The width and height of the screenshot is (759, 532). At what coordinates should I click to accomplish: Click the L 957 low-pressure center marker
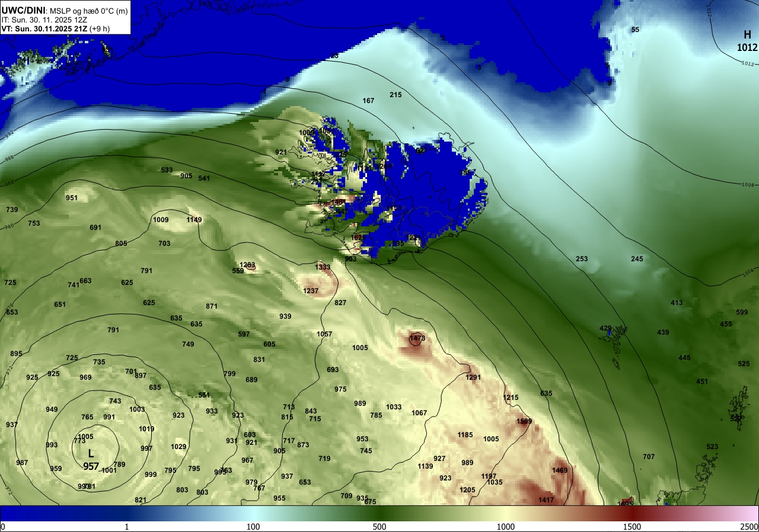point(91,460)
